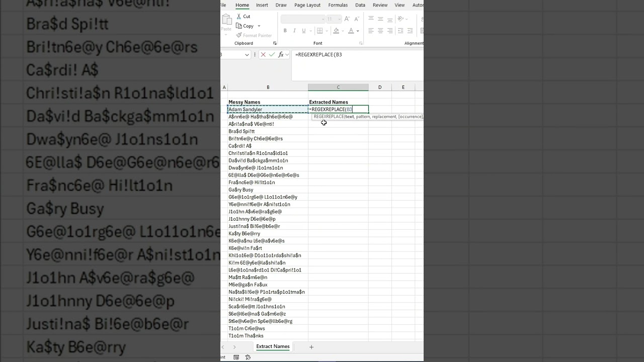Switch to the Review tab
This screenshot has width=644, height=362.
point(380,5)
